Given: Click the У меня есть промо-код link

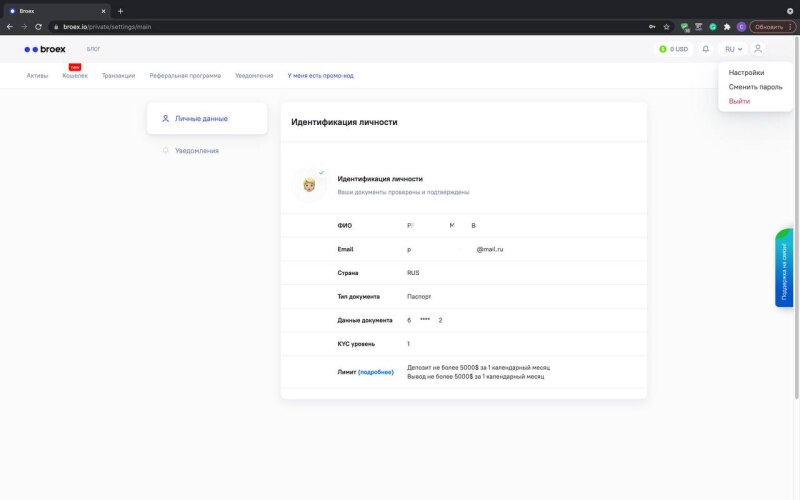Looking at the screenshot, I should 320,76.
